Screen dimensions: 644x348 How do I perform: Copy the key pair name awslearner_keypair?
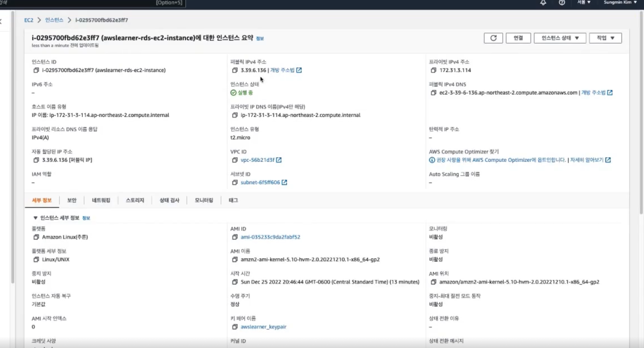tap(235, 326)
